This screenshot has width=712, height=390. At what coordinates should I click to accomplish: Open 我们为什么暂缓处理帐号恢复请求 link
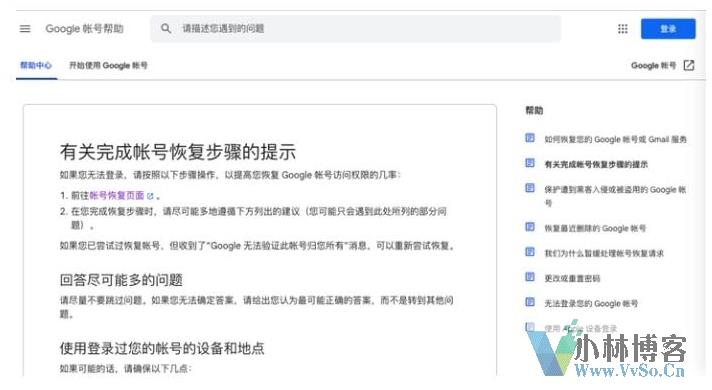[604, 253]
